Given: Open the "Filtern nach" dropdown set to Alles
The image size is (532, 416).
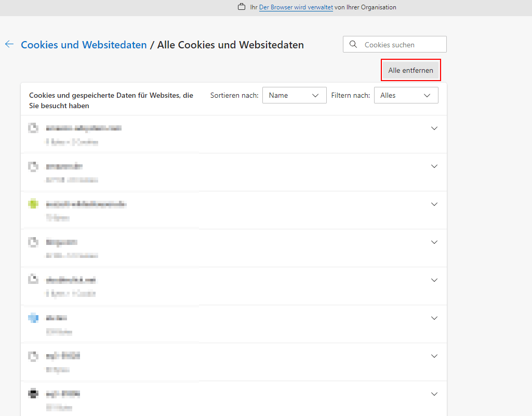Looking at the screenshot, I should coord(406,95).
